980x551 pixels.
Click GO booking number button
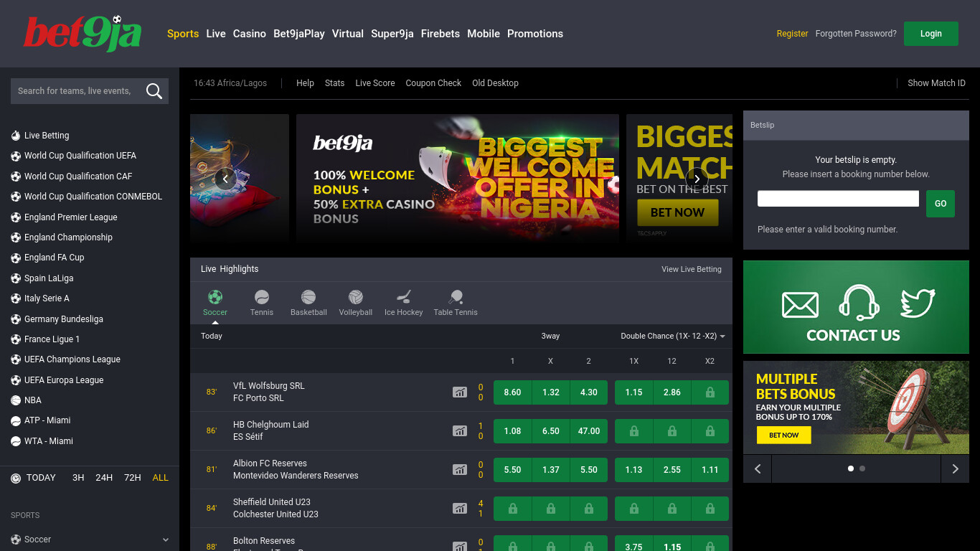tap(941, 204)
